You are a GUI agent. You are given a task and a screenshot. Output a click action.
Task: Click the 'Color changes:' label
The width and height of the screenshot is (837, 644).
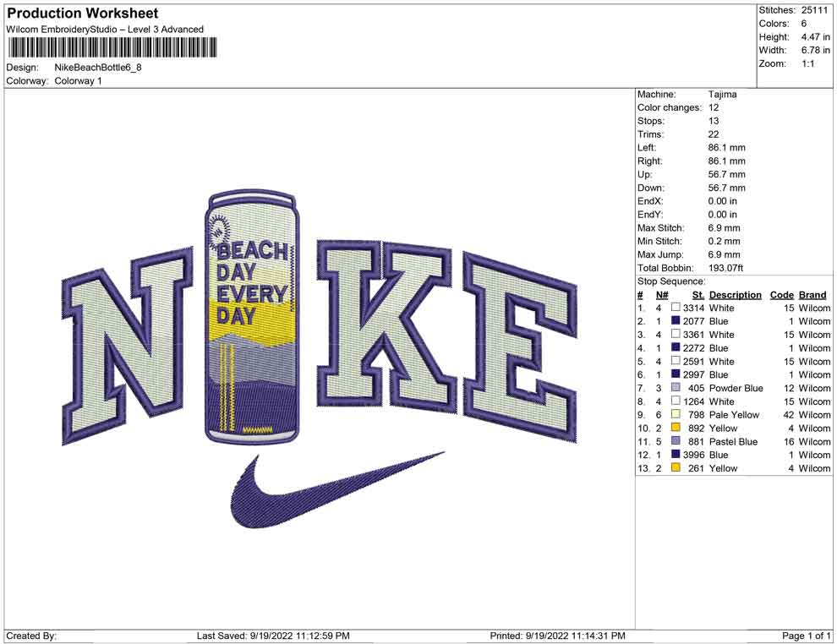pos(670,107)
